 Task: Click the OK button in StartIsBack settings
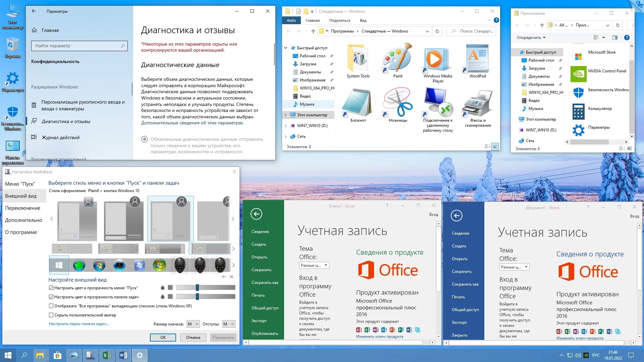coord(163,338)
